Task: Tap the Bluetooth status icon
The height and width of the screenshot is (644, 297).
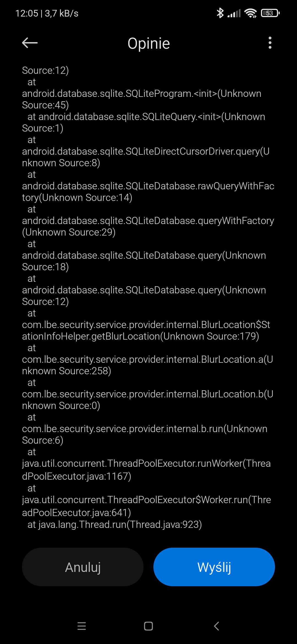Action: point(220,13)
